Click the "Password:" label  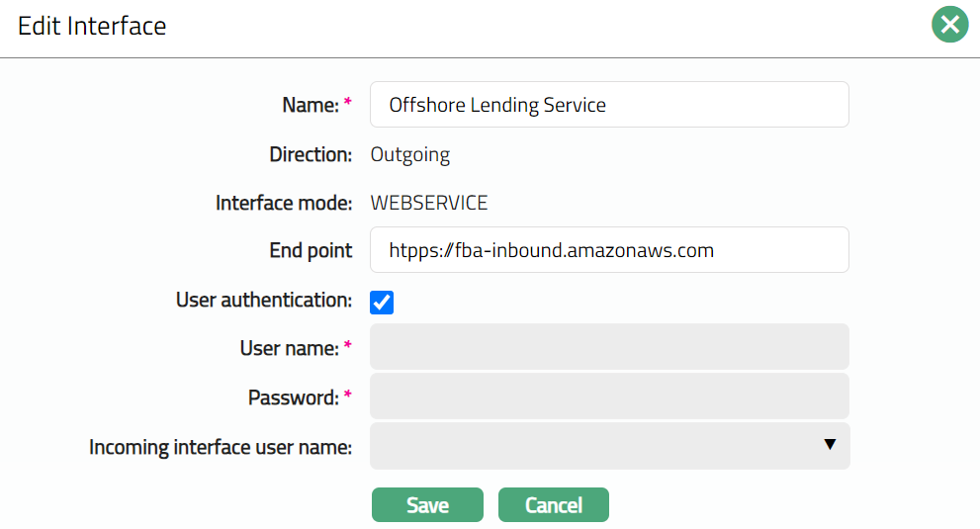(294, 397)
